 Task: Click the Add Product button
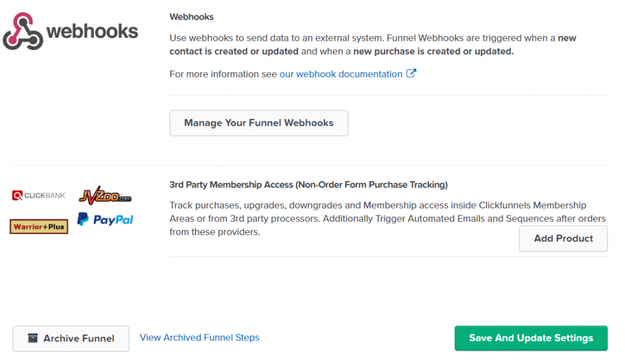[563, 238]
